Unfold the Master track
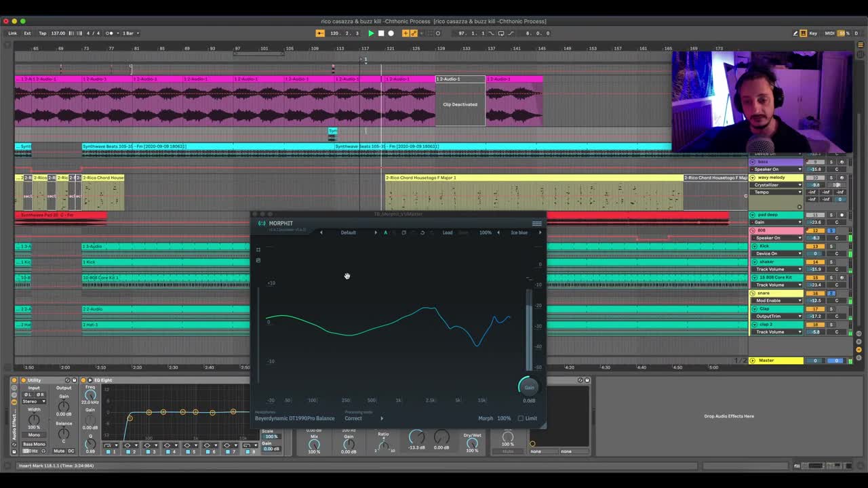This screenshot has width=868, height=488. tap(753, 361)
